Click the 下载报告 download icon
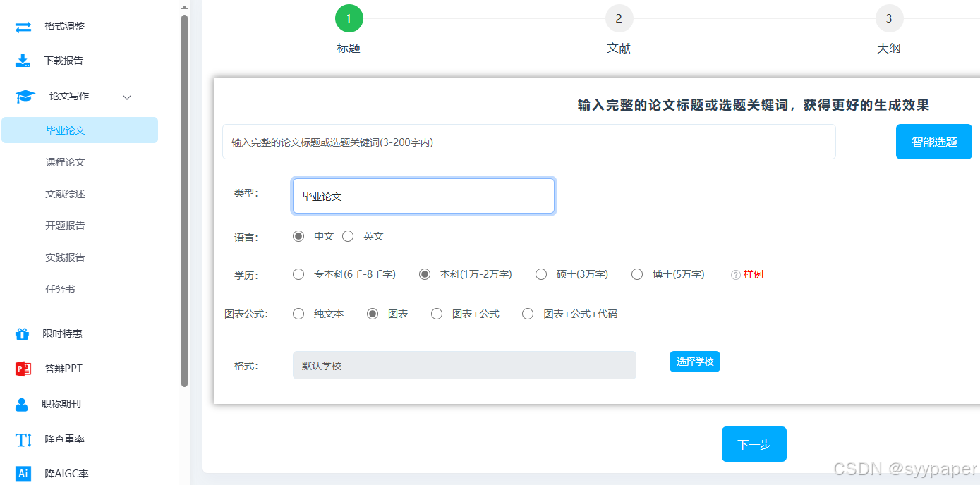The width and height of the screenshot is (980, 485). pos(23,61)
